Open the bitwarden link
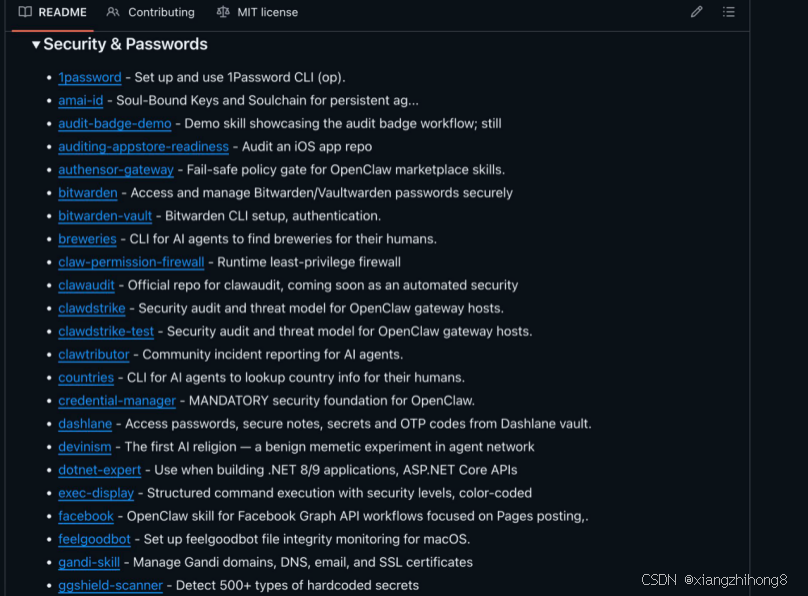Screen dimensions: 808x596 tap(87, 192)
